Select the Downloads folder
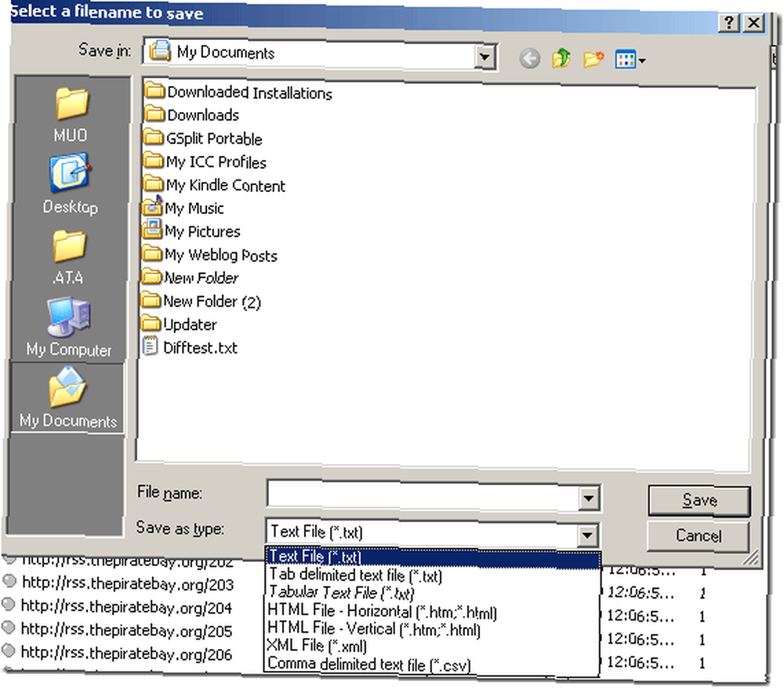This screenshot has width=784, height=689. [x=192, y=114]
